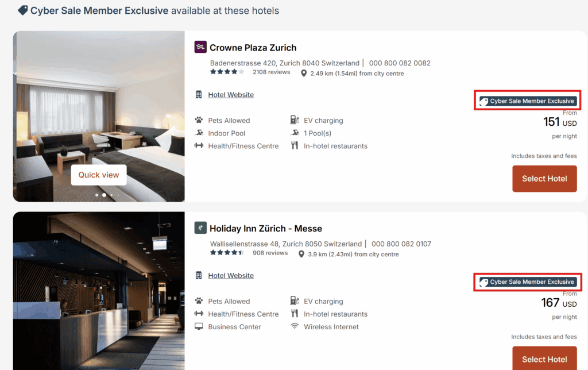Click the Crowne Plaza brand logo icon
The image size is (588, 370).
(200, 47)
